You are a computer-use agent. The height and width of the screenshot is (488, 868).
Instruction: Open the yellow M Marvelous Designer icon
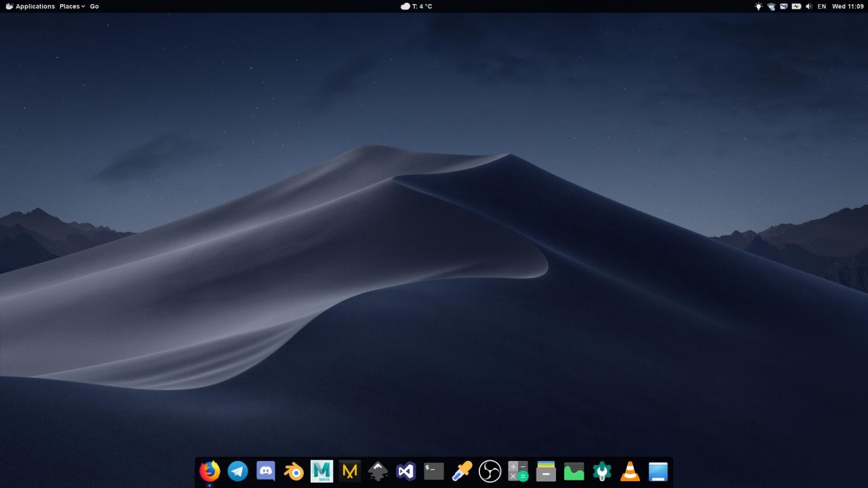tap(350, 470)
